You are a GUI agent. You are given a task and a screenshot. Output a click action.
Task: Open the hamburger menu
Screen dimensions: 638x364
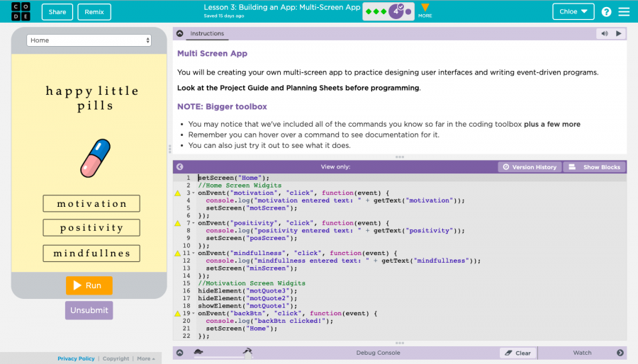tap(624, 12)
